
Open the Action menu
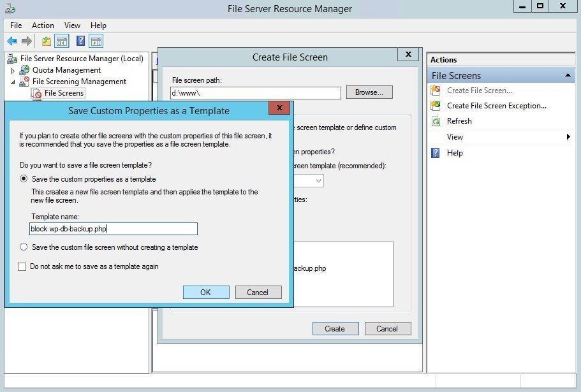[43, 25]
